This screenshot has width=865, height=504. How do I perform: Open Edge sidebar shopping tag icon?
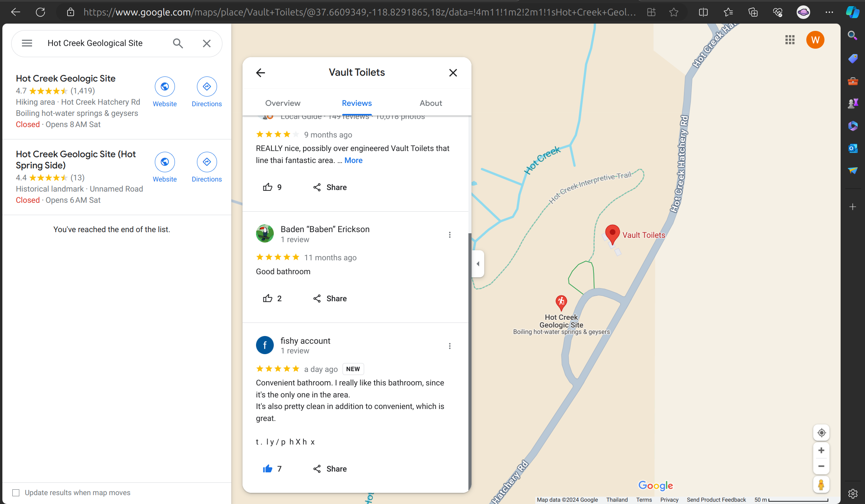(853, 58)
